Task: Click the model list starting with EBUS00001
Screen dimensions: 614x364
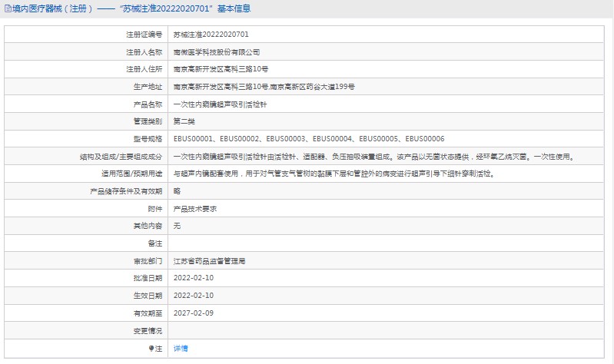Action: (x=308, y=139)
